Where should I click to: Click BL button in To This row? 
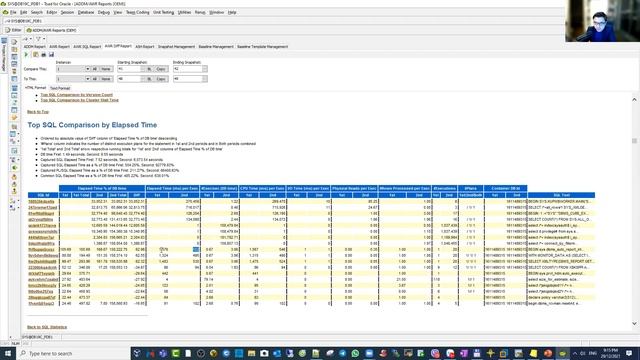click(x=149, y=79)
